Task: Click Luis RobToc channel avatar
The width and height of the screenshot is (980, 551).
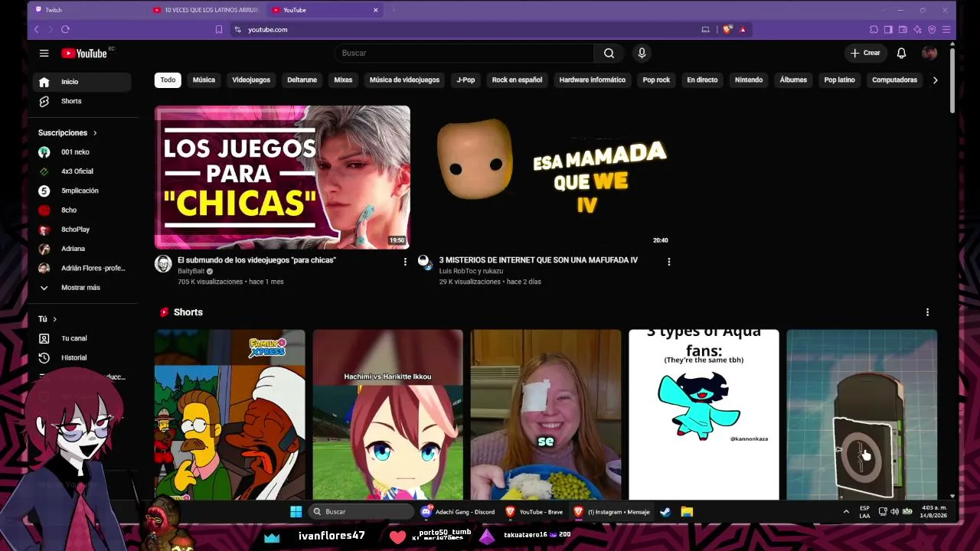Action: 424,262
